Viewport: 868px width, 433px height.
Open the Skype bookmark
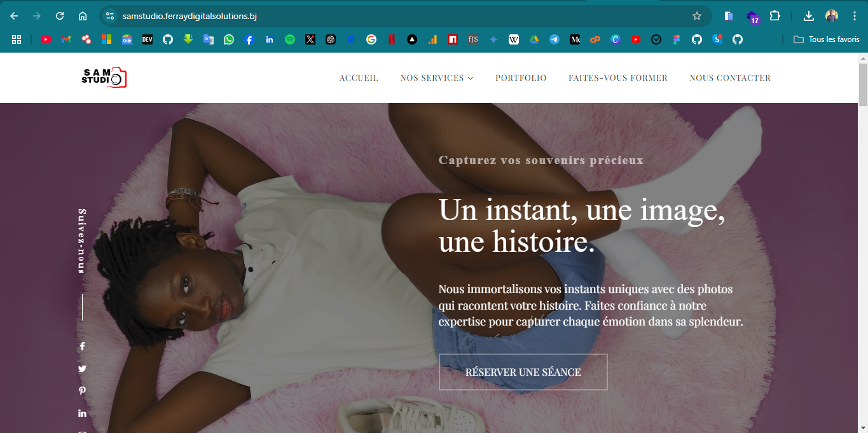[x=717, y=39]
